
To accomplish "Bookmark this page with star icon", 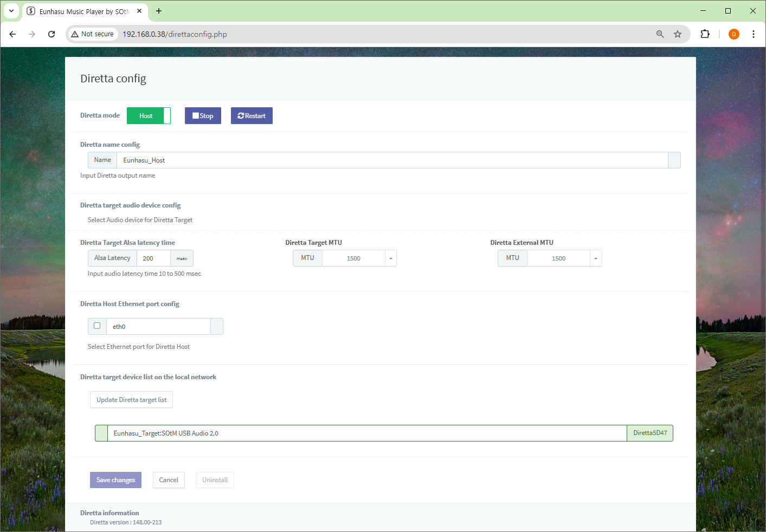I will tap(678, 34).
